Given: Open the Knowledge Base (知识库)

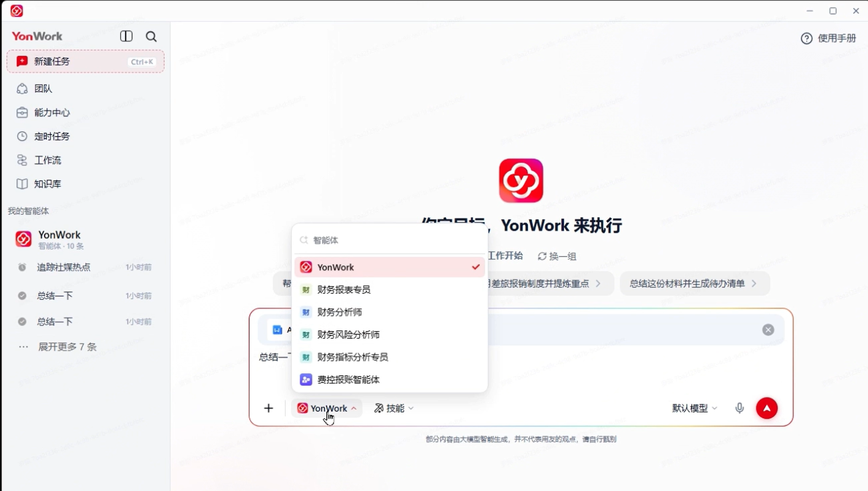Looking at the screenshot, I should pos(85,184).
